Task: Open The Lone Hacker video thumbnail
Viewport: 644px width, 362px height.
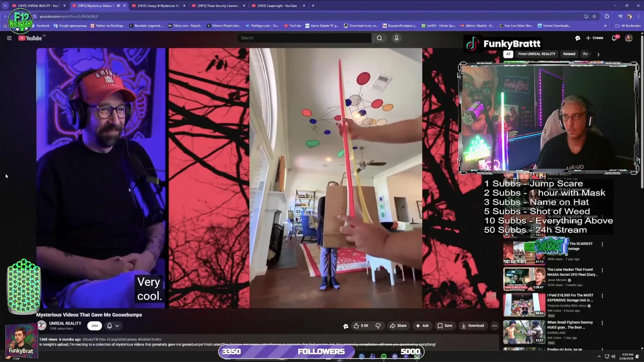Action: 524,279
